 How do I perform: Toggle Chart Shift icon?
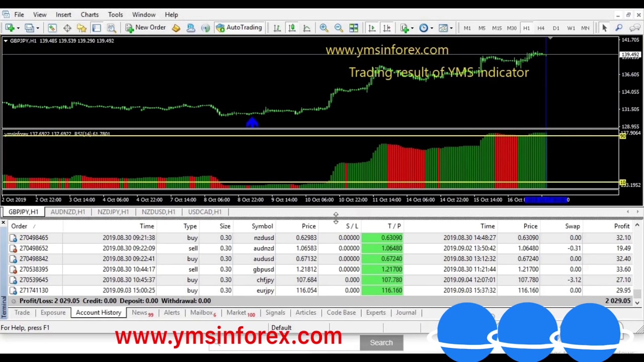click(386, 28)
